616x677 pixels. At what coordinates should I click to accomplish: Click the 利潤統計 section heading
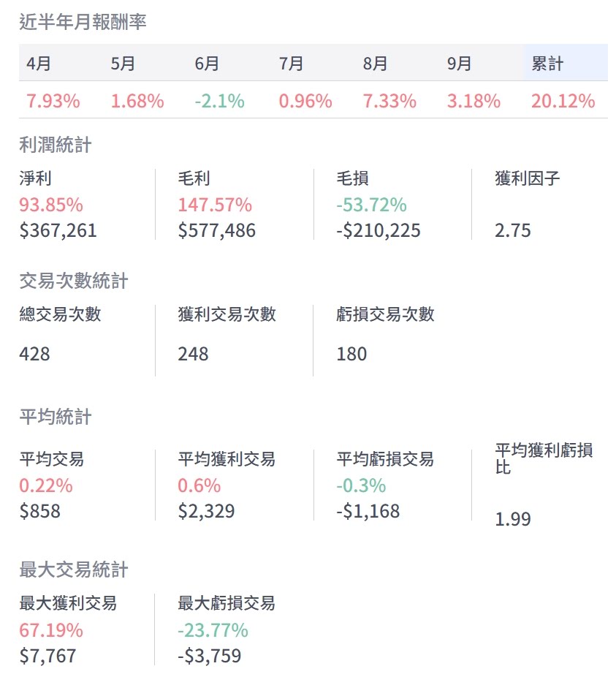click(x=56, y=145)
